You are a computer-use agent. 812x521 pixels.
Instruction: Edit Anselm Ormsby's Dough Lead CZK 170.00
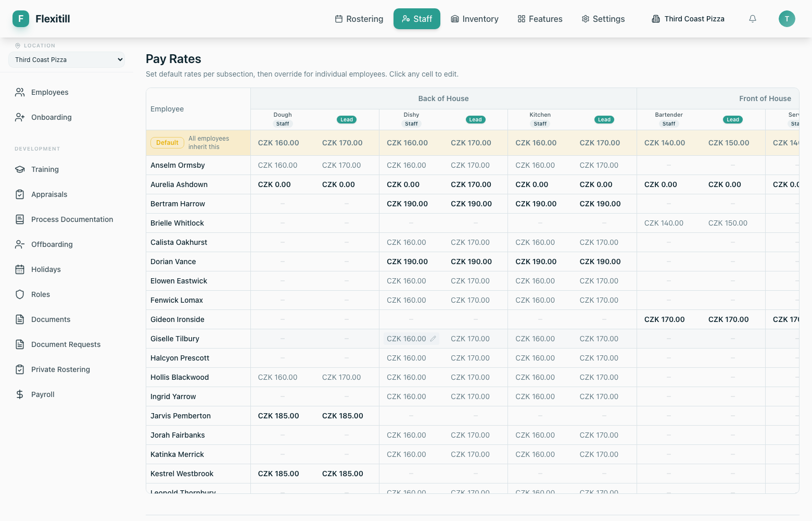click(x=341, y=165)
